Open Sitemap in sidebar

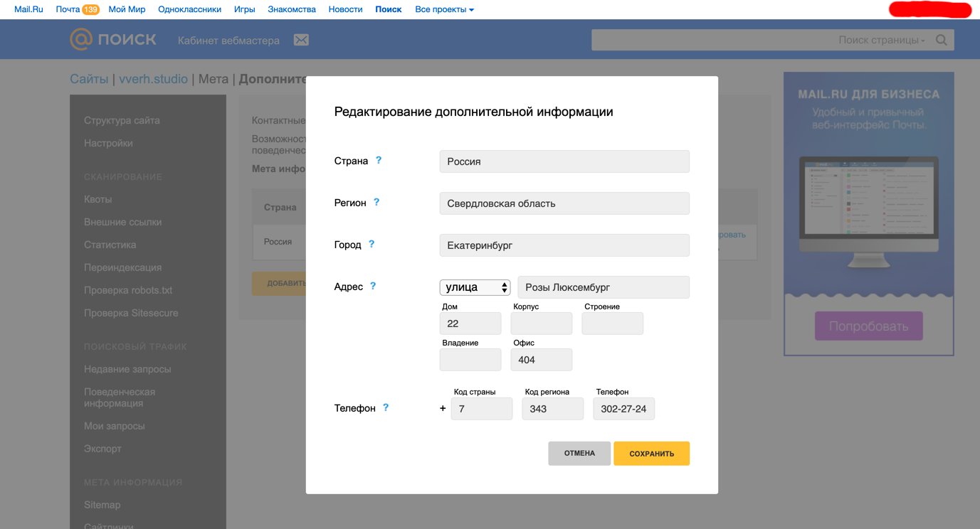coord(102,505)
